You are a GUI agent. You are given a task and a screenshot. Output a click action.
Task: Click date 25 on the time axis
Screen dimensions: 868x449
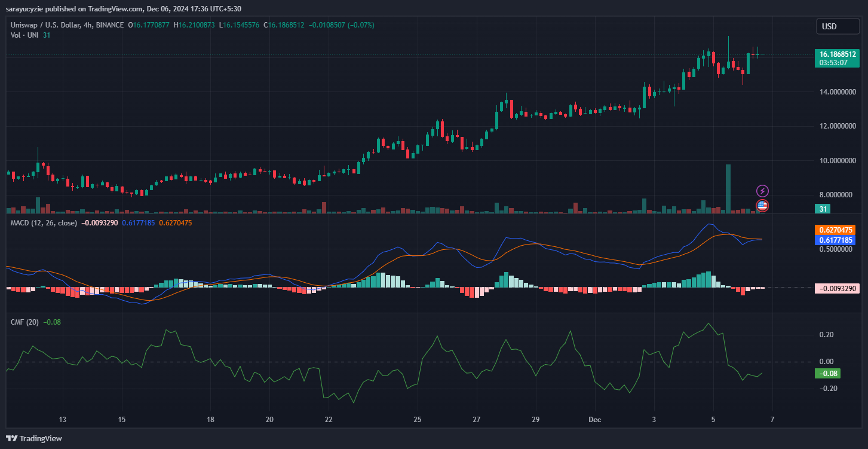coord(417,420)
